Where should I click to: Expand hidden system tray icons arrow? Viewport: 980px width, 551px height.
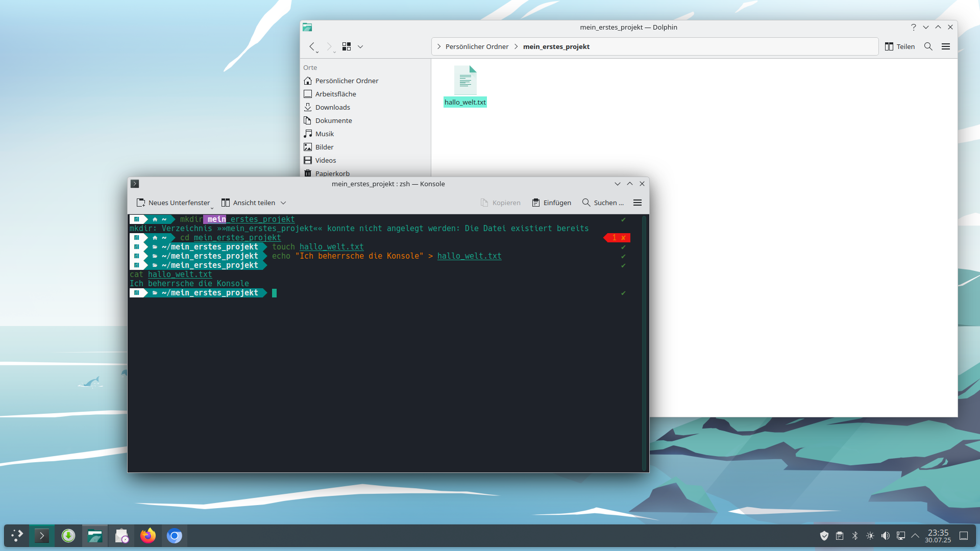[915, 536]
